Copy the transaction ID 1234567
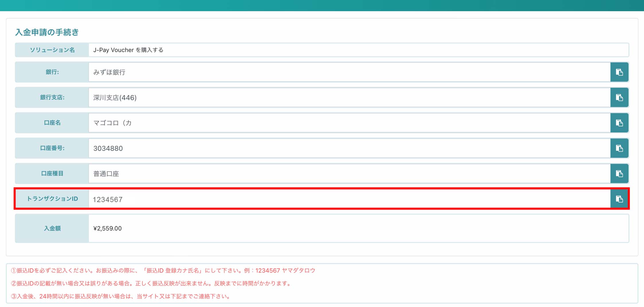Image resolution: width=644 pixels, height=307 pixels. [619, 199]
